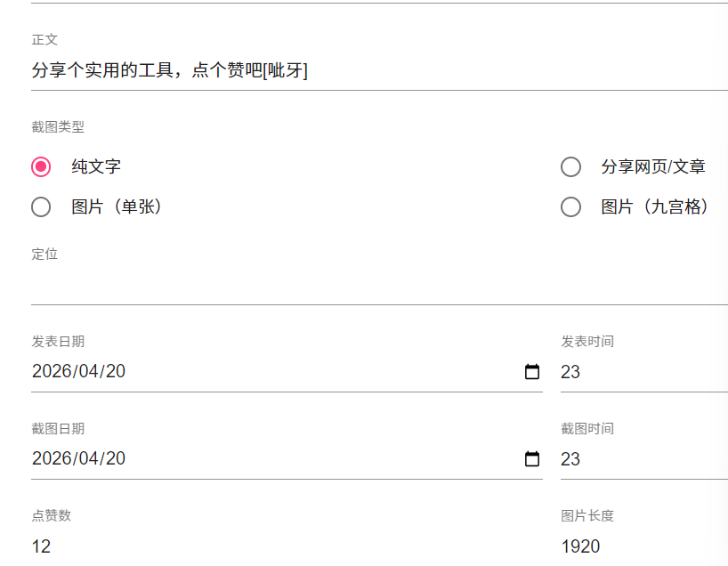728x566 pixels.
Task: Click the 截图类型 section label
Action: pos(58,127)
